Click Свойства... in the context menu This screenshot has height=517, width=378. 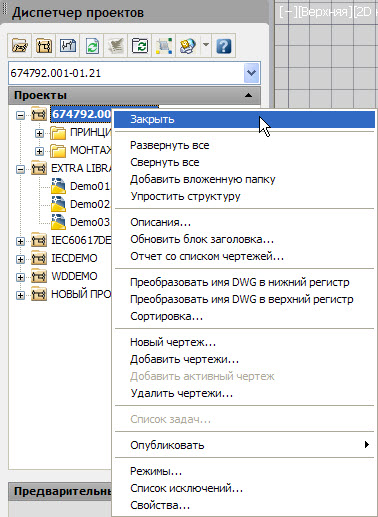160,505
